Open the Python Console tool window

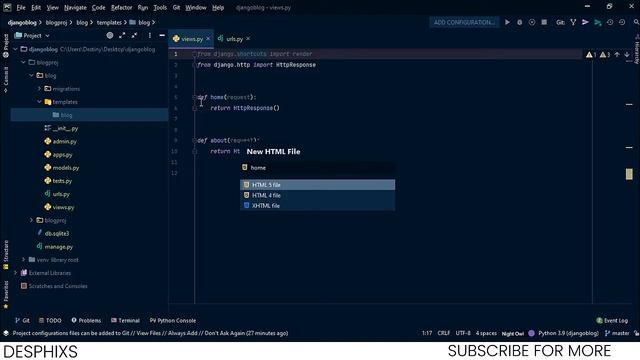pyautogui.click(x=173, y=320)
